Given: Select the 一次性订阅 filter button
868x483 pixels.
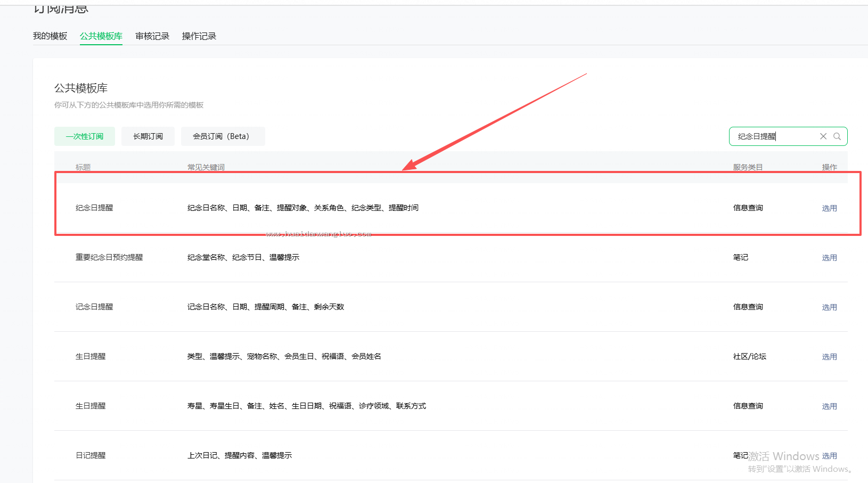Looking at the screenshot, I should point(85,136).
